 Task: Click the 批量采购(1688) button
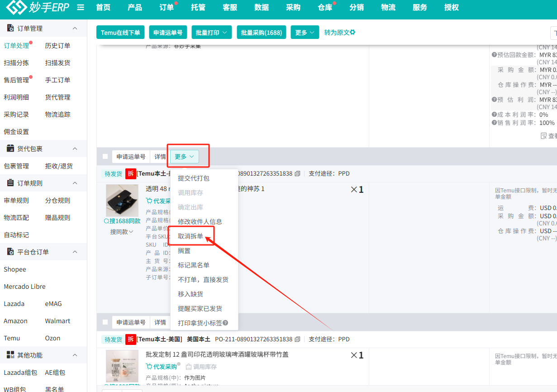point(262,33)
